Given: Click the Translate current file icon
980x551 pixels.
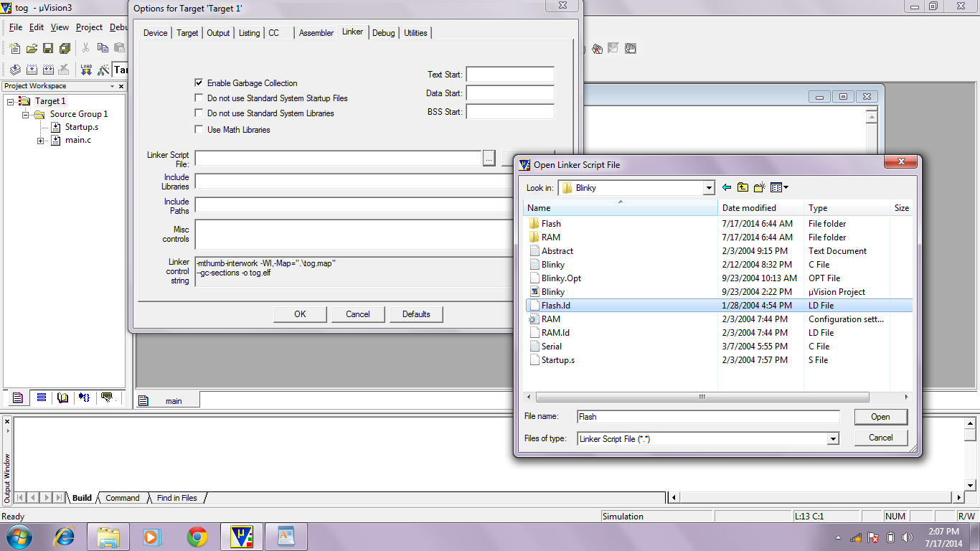Looking at the screenshot, I should tap(15, 70).
